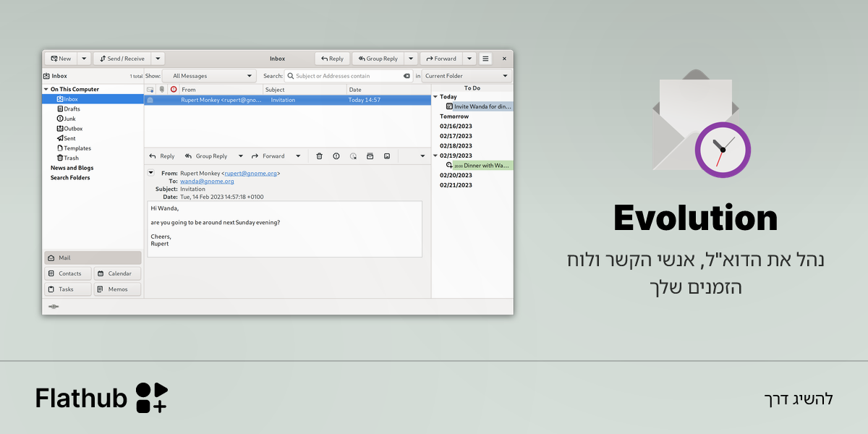
Task: Click the New message toolbar button
Action: coord(61,59)
